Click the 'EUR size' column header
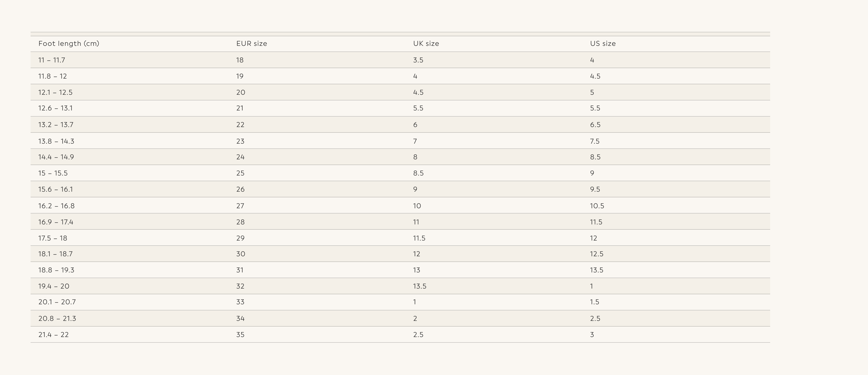This screenshot has height=375, width=868. pos(251,44)
